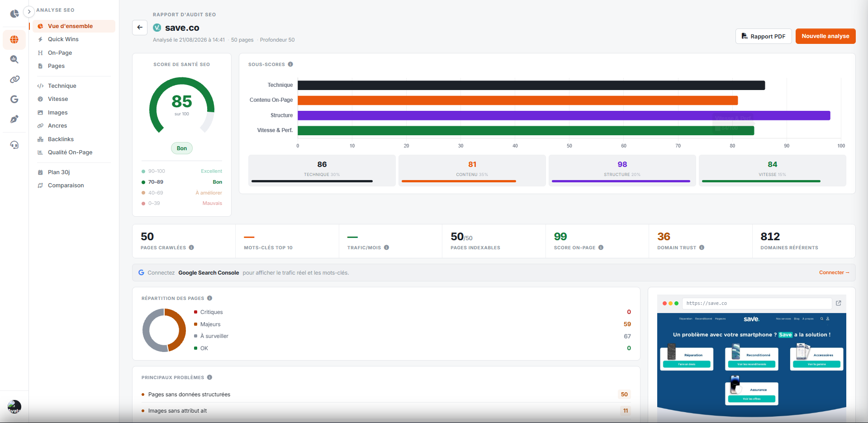868x423 pixels.
Task: Click info icon next to Trafic/mois
Action: click(x=386, y=247)
